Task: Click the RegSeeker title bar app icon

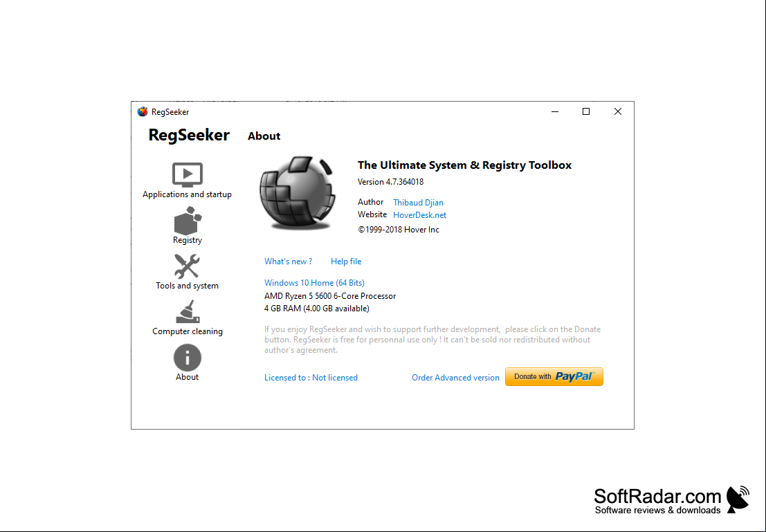Action: pyautogui.click(x=143, y=112)
